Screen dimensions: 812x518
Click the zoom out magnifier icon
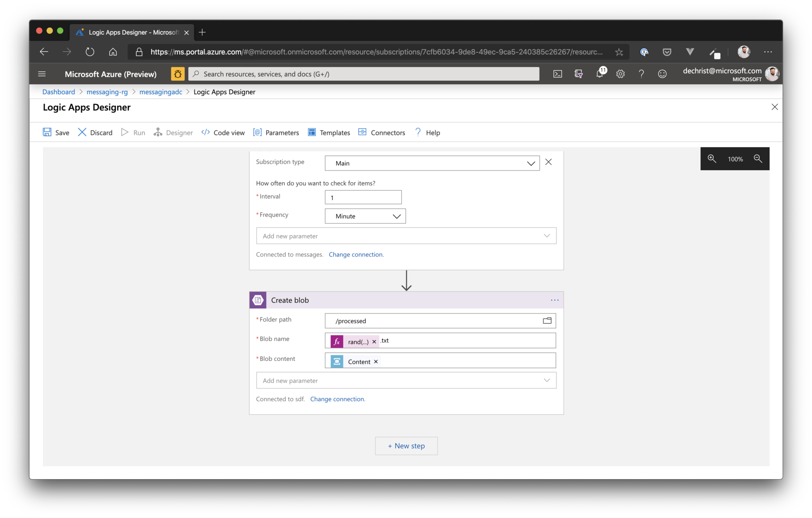tap(758, 159)
